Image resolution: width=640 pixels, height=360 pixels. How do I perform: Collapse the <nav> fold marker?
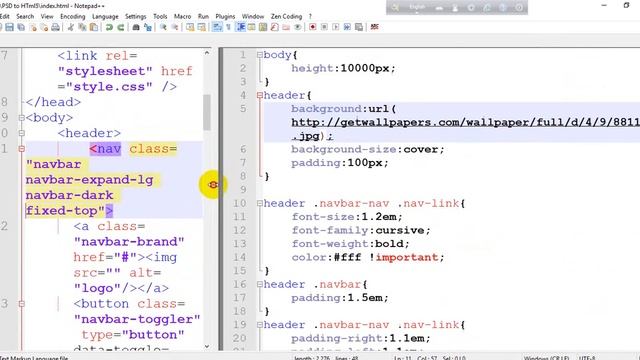point(21,149)
